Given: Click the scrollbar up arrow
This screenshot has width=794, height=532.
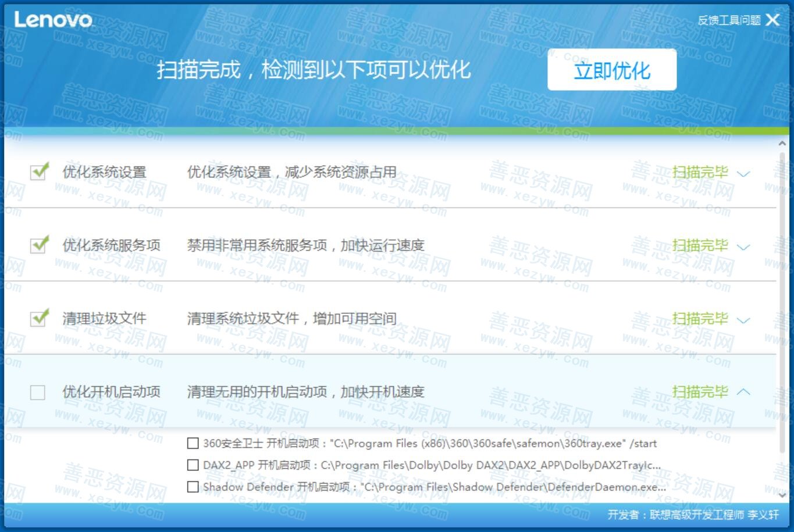Looking at the screenshot, I should (782, 144).
